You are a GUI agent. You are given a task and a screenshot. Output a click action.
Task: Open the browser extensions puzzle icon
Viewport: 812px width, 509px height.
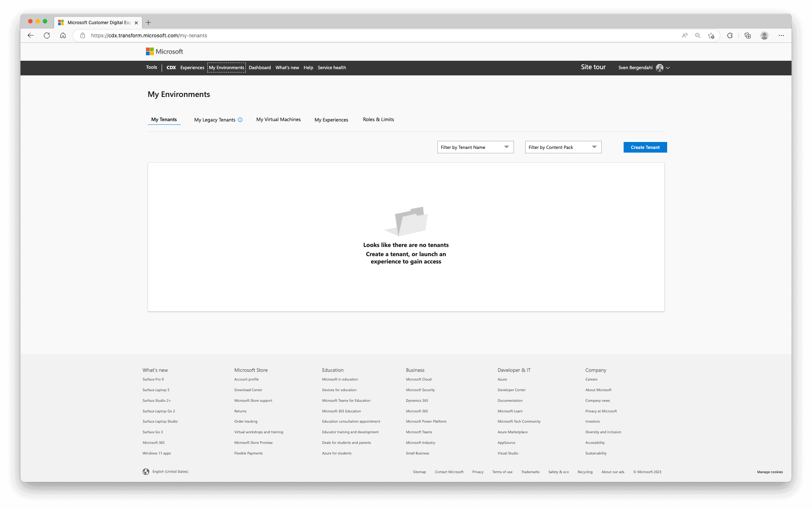pos(730,35)
